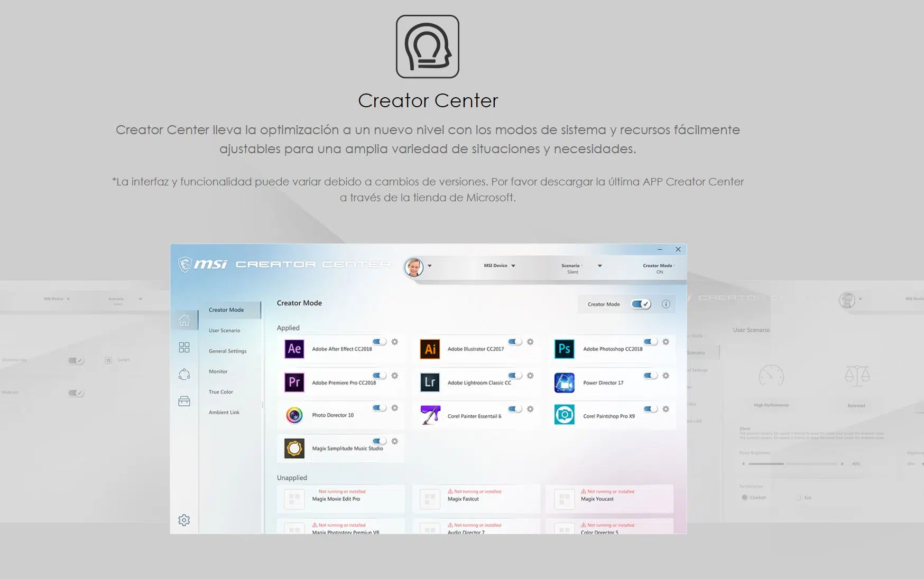
Task: Open settings gear for Adobe Premiere Pro
Action: (395, 376)
